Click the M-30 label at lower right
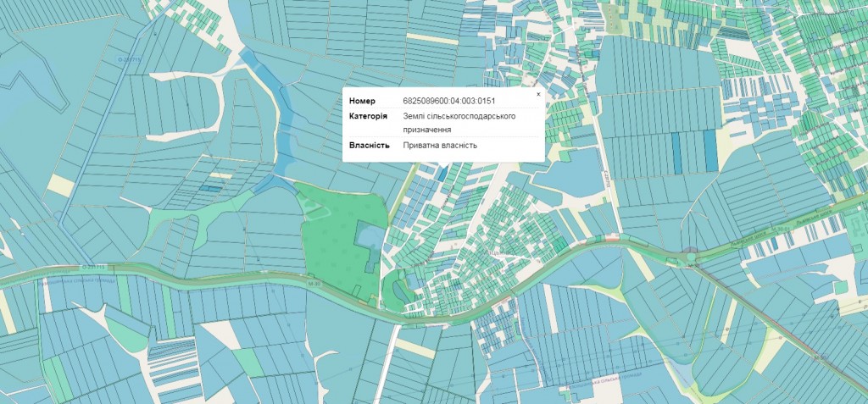Image resolution: width=868 pixels, height=404 pixels. [x=819, y=359]
